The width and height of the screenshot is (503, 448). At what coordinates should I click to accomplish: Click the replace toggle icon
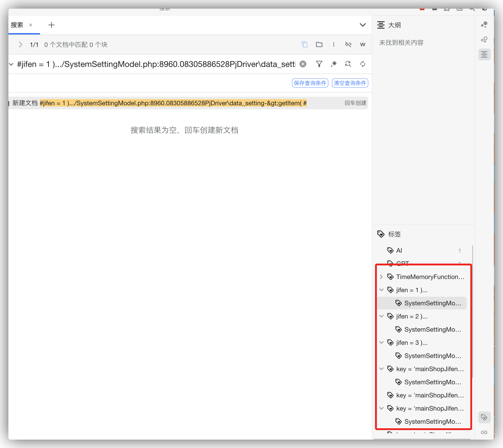(x=348, y=64)
